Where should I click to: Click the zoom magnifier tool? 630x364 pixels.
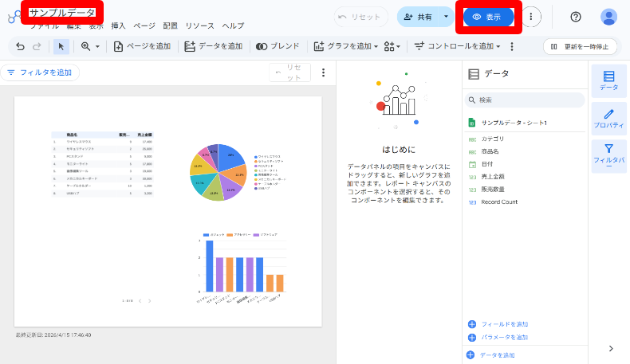86,46
